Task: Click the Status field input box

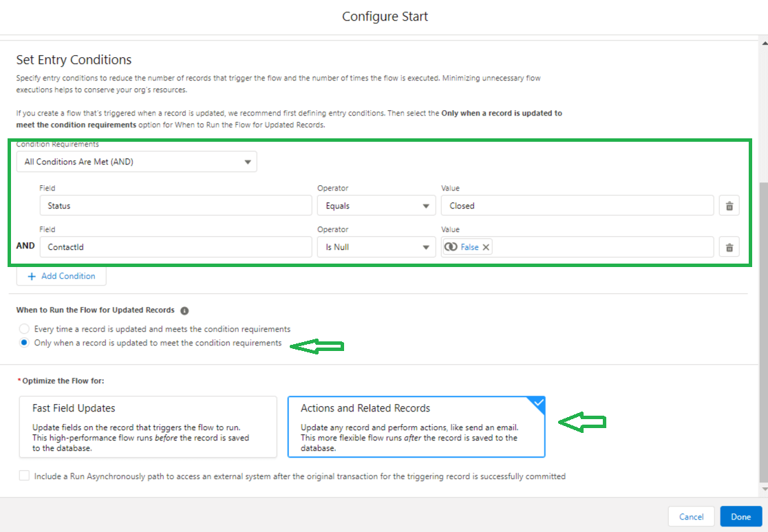Action: [175, 205]
